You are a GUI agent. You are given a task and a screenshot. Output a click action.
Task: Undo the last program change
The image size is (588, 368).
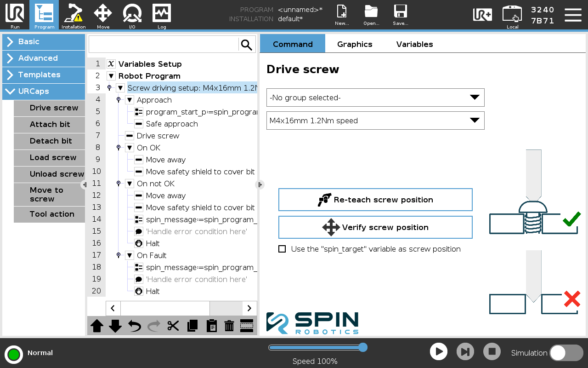(135, 326)
